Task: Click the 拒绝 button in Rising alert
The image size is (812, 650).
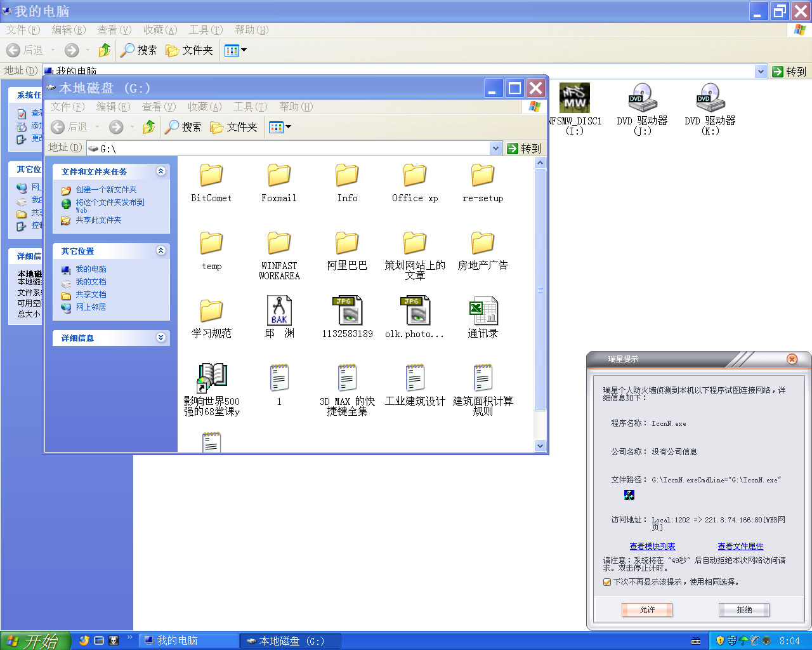Action: coord(744,610)
